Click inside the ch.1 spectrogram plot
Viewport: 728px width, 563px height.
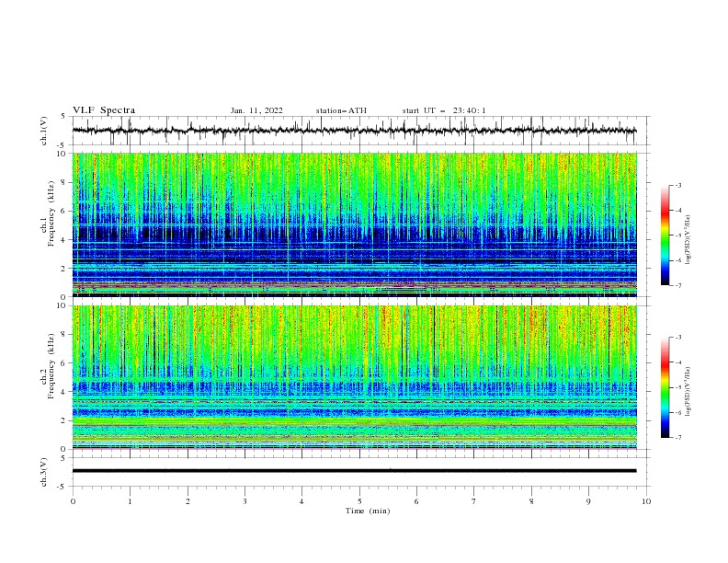point(354,224)
